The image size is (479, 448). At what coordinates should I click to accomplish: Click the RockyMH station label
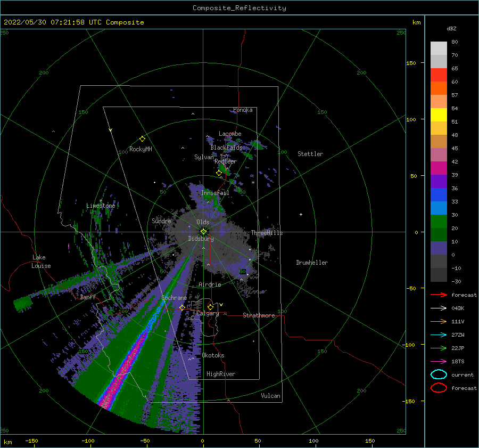pyautogui.click(x=141, y=149)
